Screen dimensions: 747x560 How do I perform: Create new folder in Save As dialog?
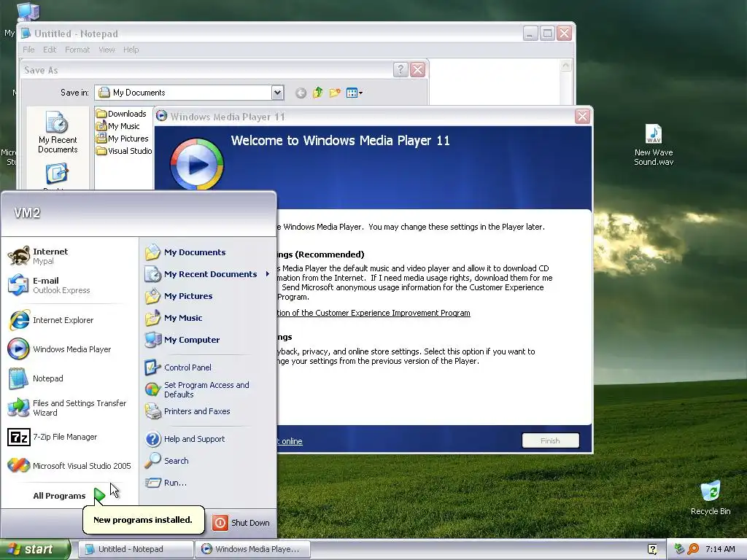[335, 93]
